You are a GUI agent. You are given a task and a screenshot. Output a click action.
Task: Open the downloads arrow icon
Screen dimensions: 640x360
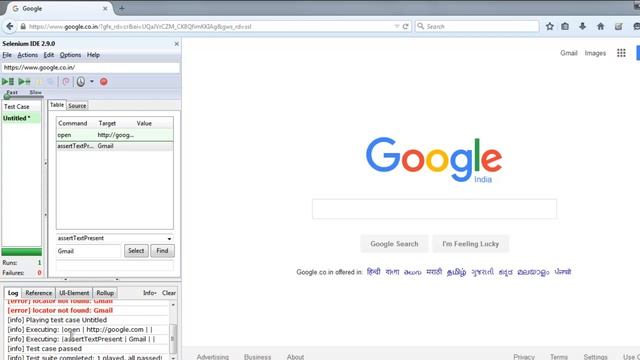(x=582, y=27)
